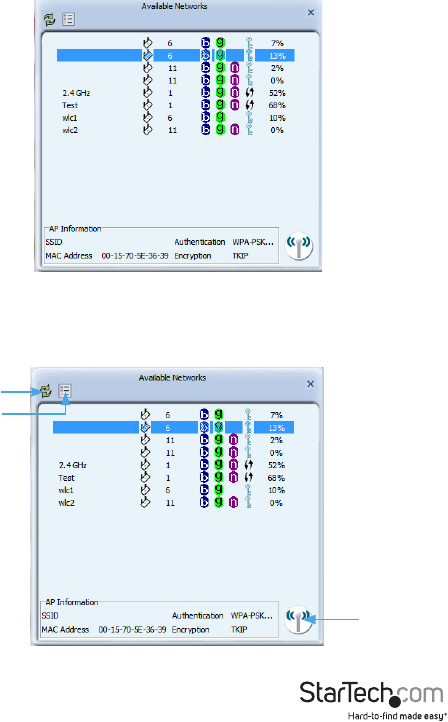Click WPA-PSK authentication value in upper AP Information
The width and height of the screenshot is (448, 722).
253,242
